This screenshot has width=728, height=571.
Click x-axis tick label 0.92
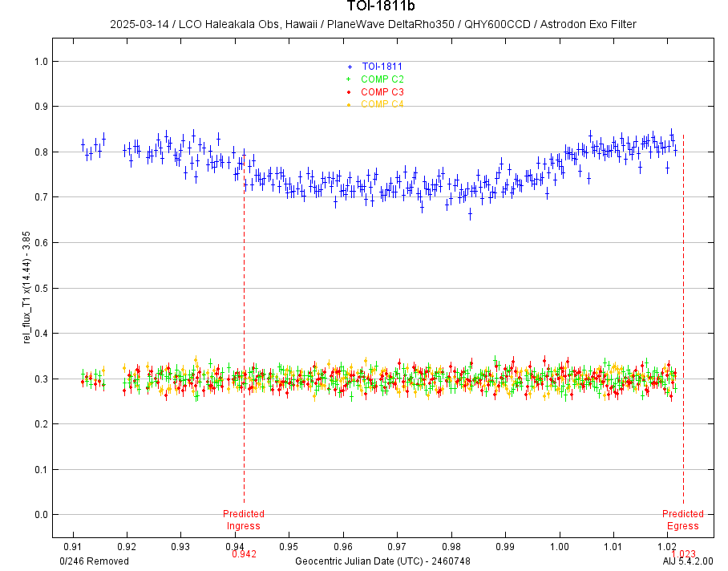click(127, 546)
